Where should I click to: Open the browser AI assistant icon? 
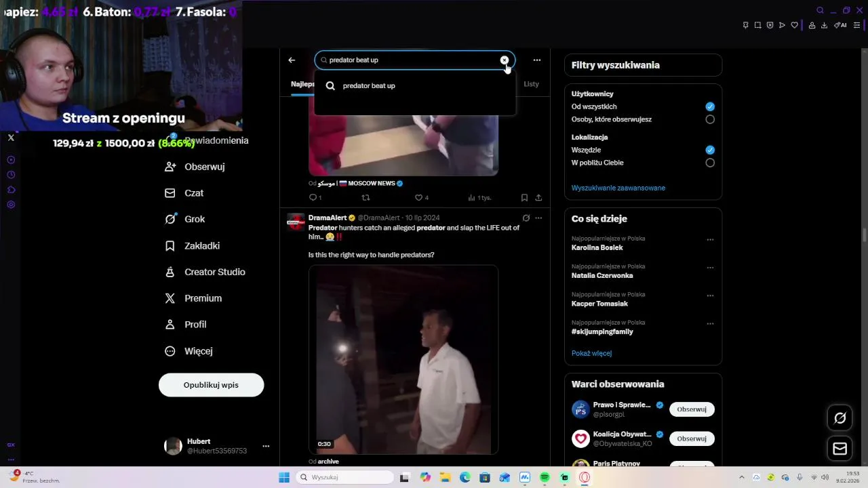(840, 25)
